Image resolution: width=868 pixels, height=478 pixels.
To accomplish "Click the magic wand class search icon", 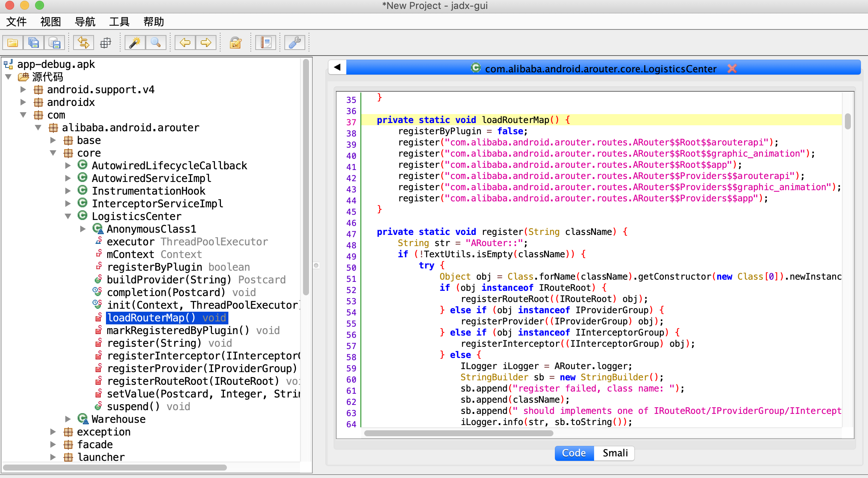I will click(x=135, y=43).
